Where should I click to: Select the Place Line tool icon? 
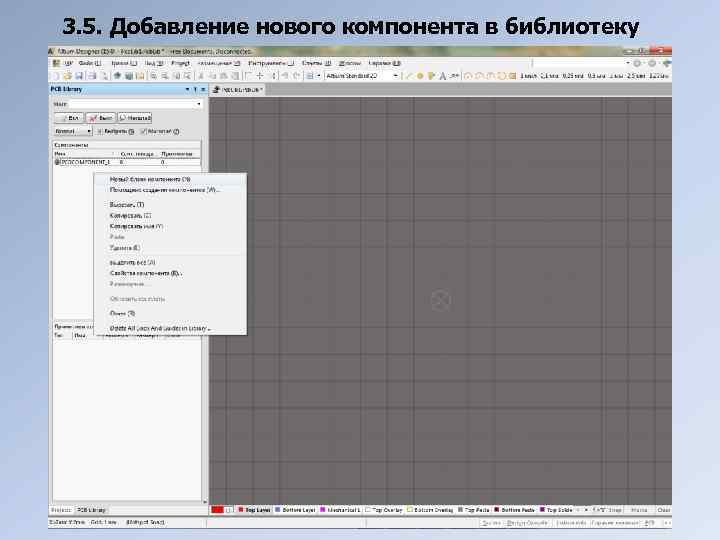pyautogui.click(x=409, y=76)
